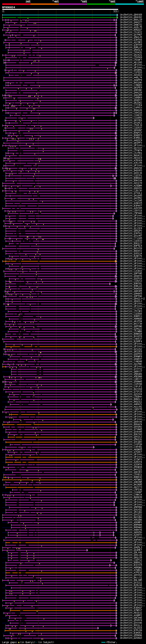Select hit UniRef100_Q3HTK6

(131, 40)
